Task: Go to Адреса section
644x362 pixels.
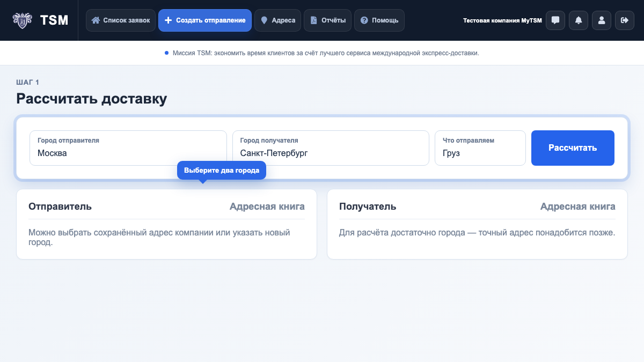Action: coord(278,20)
